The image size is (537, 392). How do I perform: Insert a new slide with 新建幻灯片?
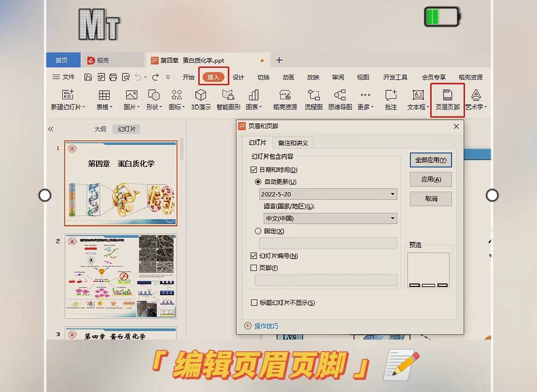[67, 100]
